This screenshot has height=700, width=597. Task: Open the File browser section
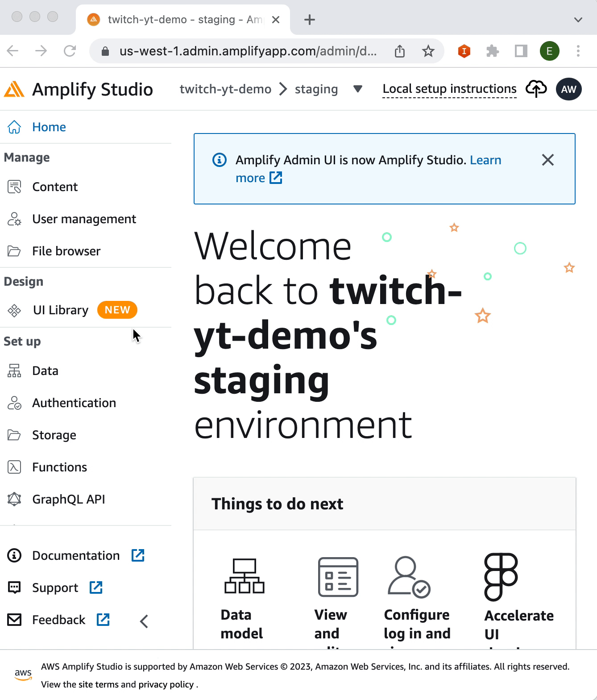coord(66,251)
